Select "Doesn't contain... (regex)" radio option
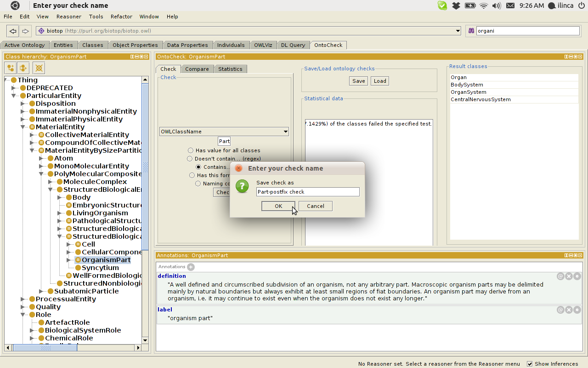 tap(190, 159)
